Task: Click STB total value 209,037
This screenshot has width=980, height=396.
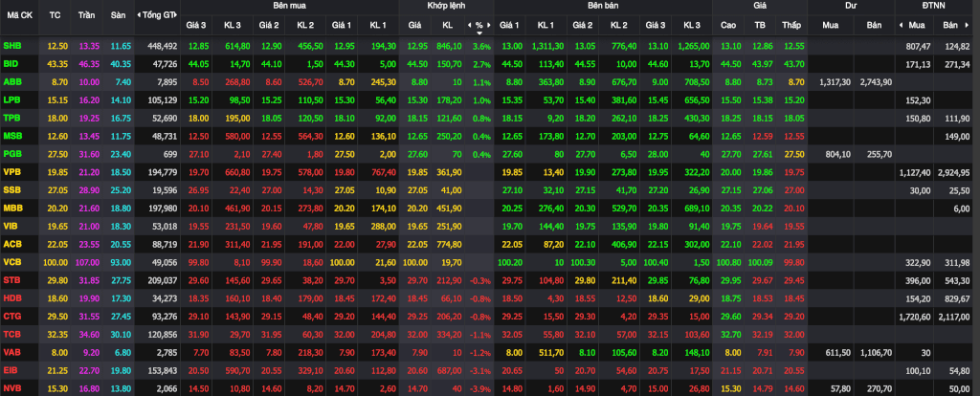Action: tap(163, 280)
